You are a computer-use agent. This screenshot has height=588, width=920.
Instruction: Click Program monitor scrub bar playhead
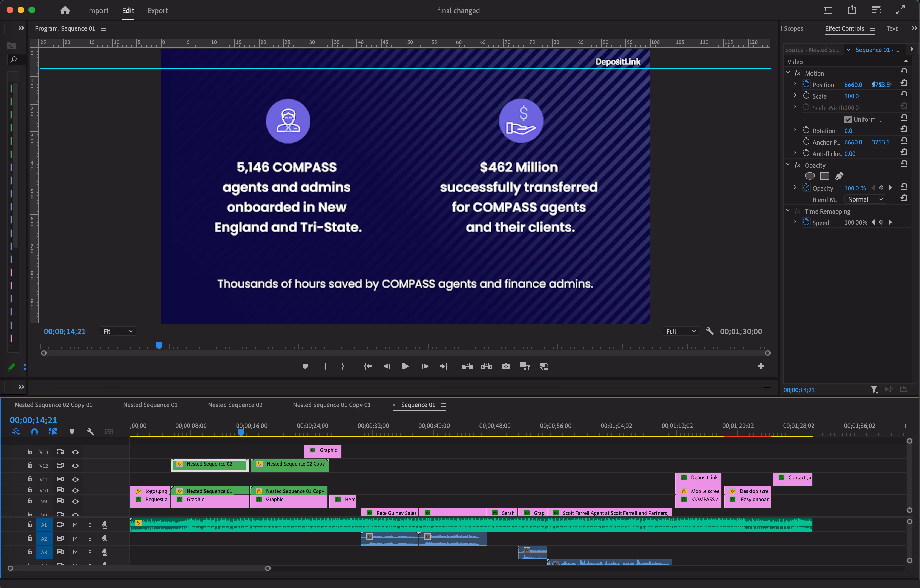click(159, 345)
